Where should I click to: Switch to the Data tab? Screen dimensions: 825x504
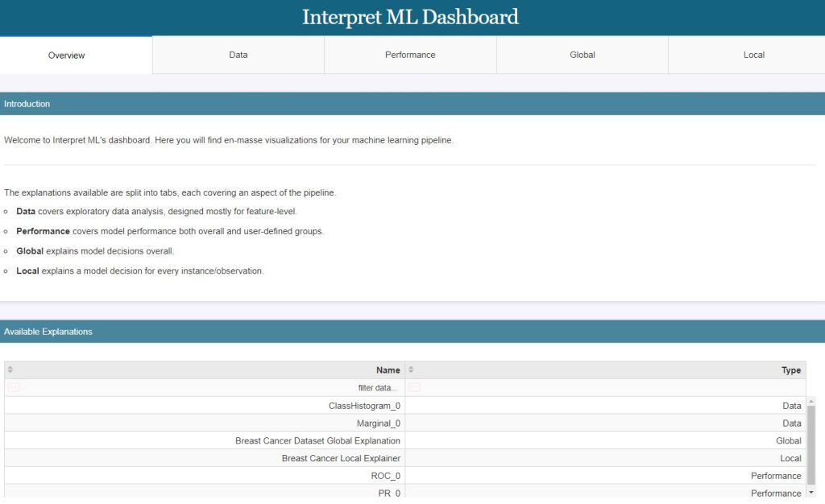point(238,55)
